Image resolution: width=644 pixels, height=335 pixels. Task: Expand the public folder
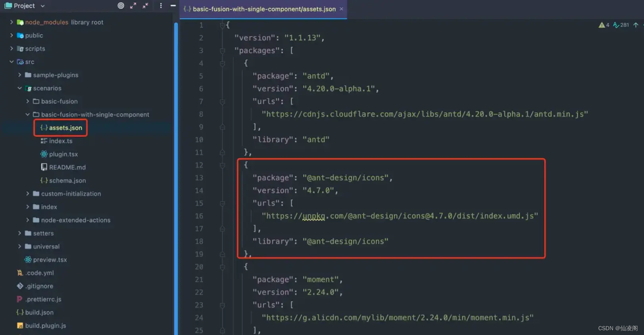(12, 35)
